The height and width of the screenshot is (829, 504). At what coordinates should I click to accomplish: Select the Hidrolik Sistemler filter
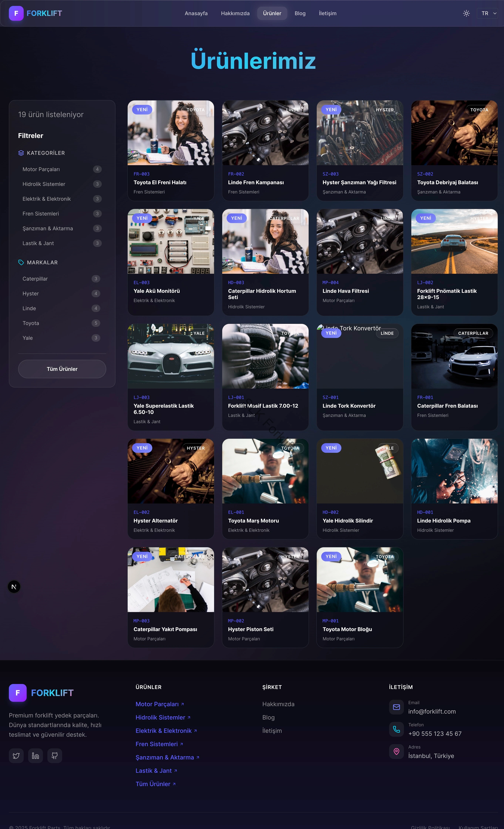pos(44,184)
